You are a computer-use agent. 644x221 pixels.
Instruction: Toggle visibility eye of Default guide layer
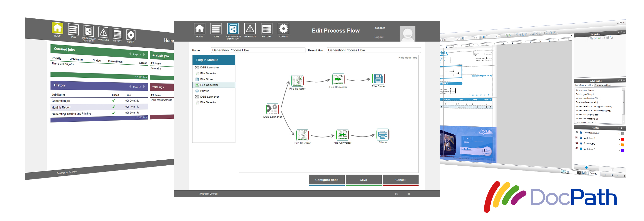click(x=577, y=132)
